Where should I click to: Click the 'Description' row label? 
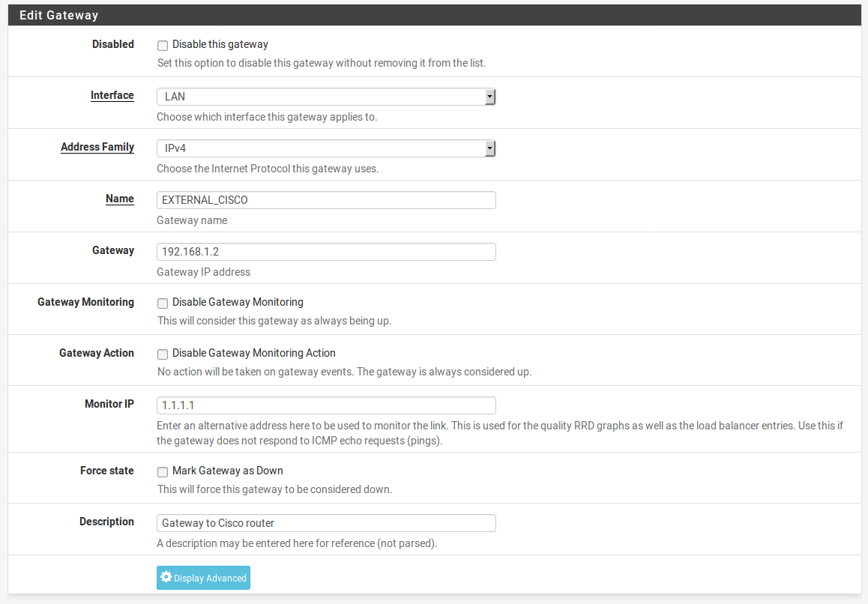click(x=107, y=522)
